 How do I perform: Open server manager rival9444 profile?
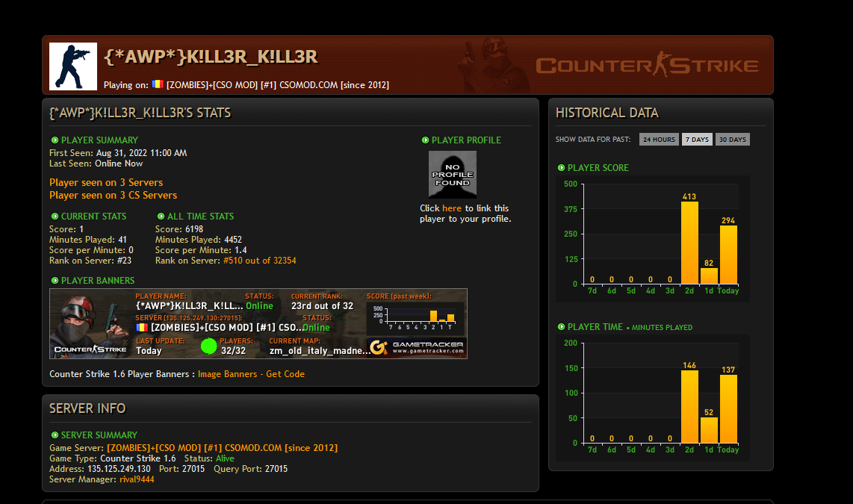pos(137,479)
